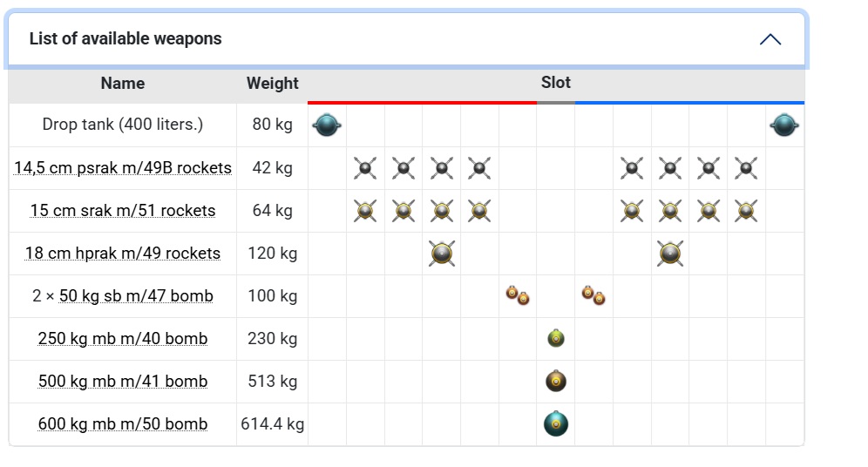Open 18 cm hprak m/49 rockets link

(x=123, y=254)
